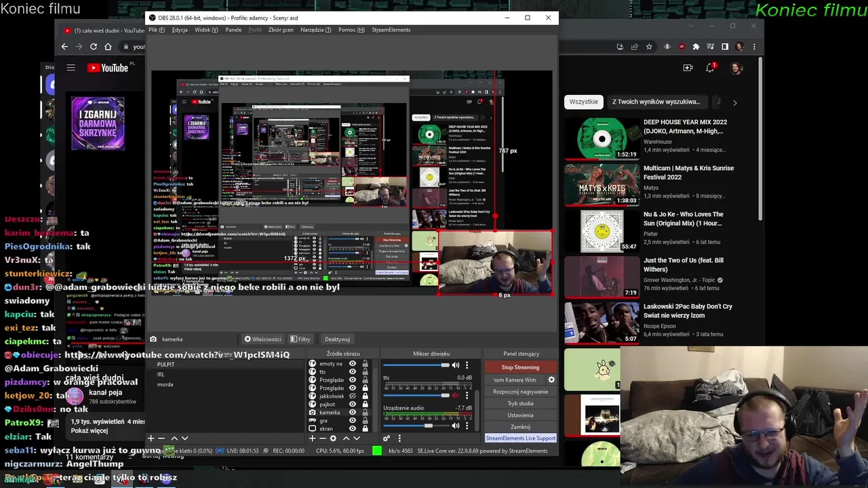Unlock the pajbot source
Image resolution: width=868 pixels, height=488 pixels.
point(365,405)
